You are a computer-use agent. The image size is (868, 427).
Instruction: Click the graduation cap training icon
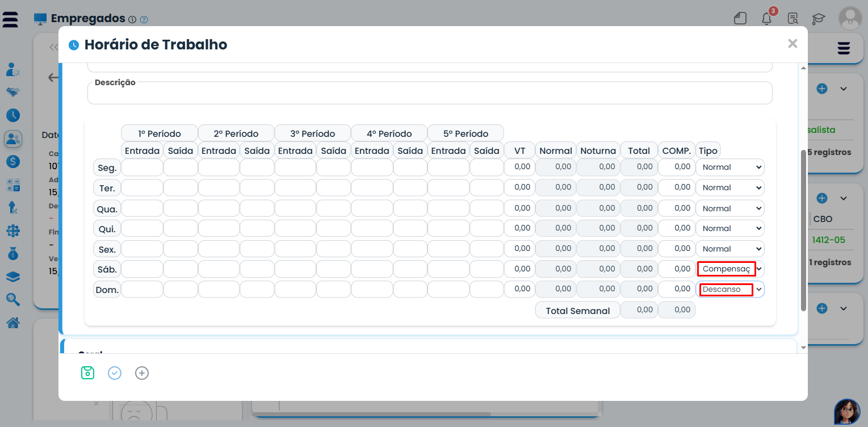[x=818, y=19]
